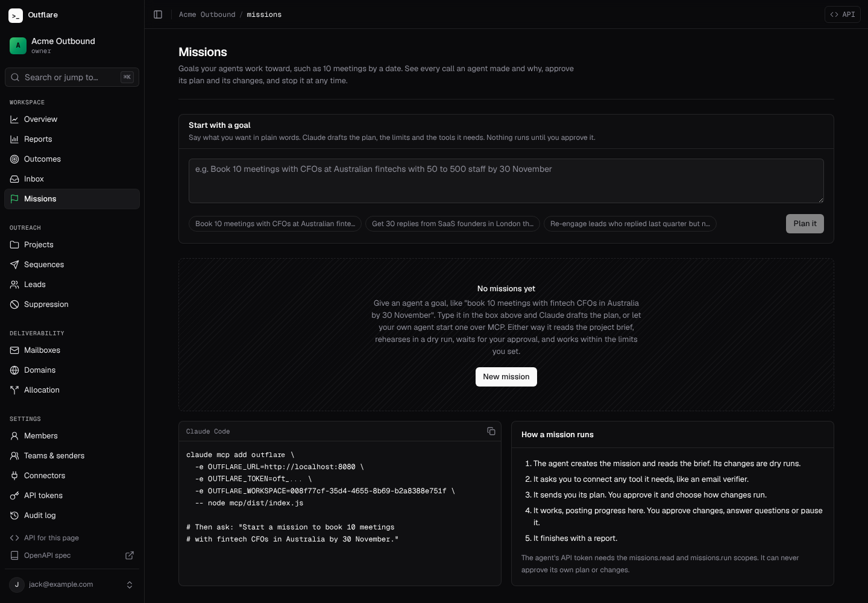Choose the 'Get 30 replies from SaaS founders' suggestion

point(453,224)
